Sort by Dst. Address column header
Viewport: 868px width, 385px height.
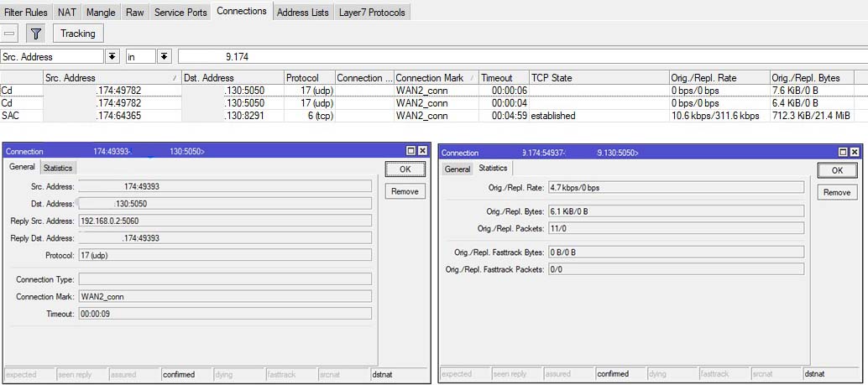point(233,78)
